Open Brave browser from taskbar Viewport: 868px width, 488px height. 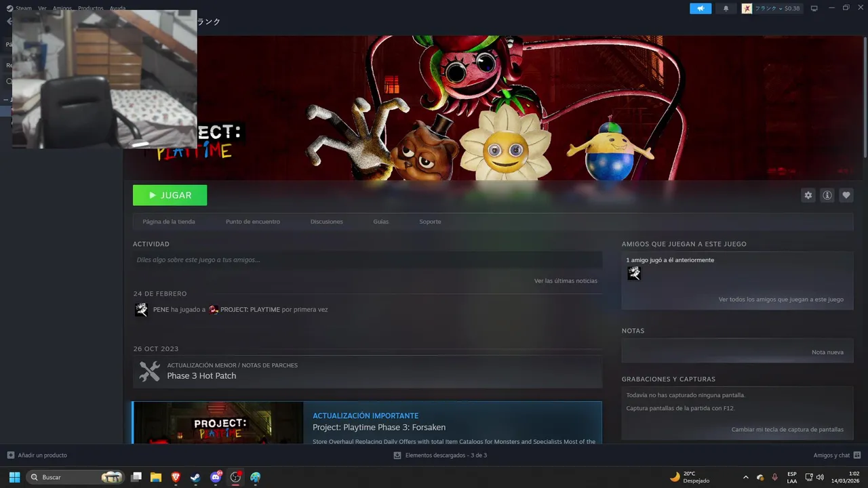point(176,477)
